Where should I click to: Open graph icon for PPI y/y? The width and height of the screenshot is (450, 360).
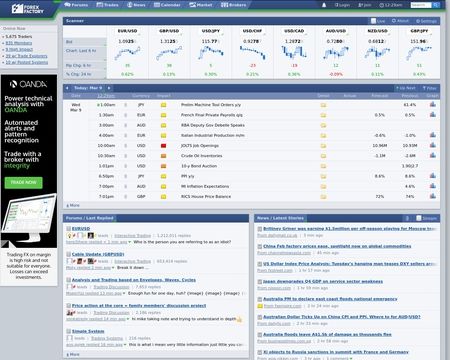[x=433, y=176]
